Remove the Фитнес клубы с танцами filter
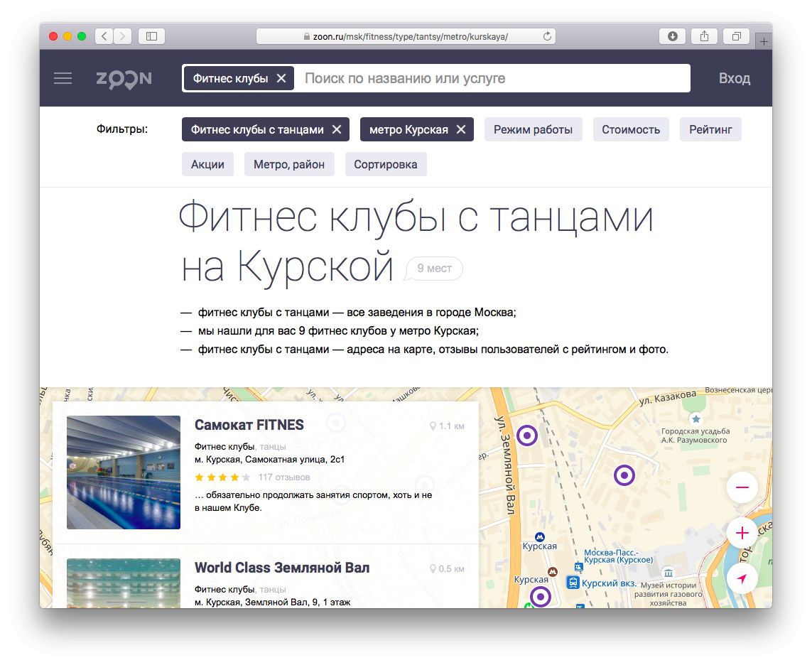 pos(337,129)
